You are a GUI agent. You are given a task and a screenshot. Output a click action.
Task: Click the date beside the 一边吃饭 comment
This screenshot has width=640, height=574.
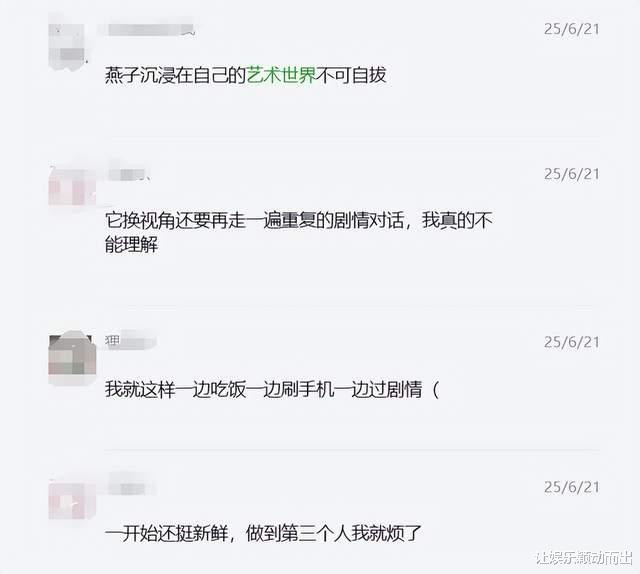coord(571,342)
